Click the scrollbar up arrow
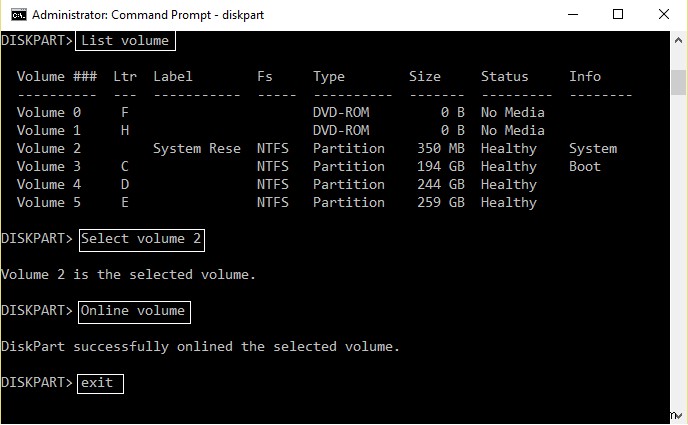Screen dimensions: 688x425 [x=679, y=40]
